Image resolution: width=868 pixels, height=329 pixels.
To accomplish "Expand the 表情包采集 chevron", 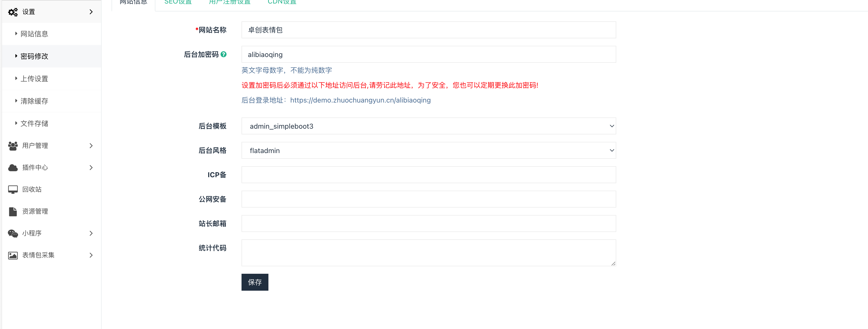I will tap(91, 255).
